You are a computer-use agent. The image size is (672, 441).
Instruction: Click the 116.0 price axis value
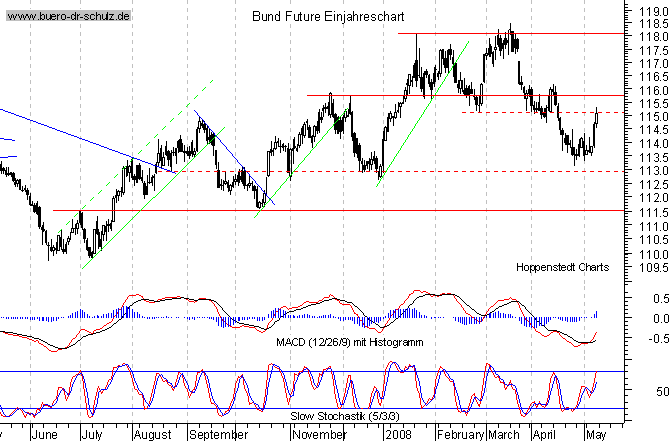(x=653, y=90)
